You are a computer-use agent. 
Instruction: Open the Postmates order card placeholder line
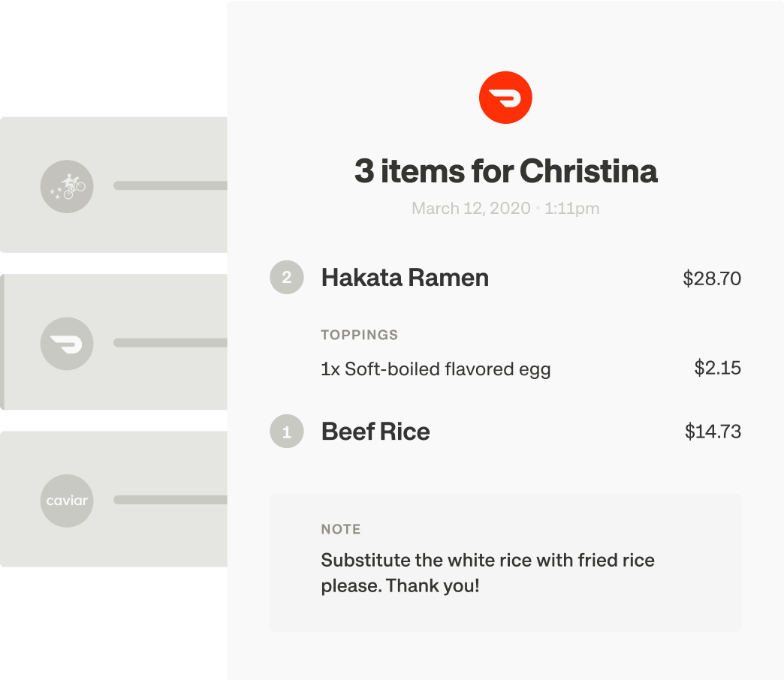coord(170,185)
